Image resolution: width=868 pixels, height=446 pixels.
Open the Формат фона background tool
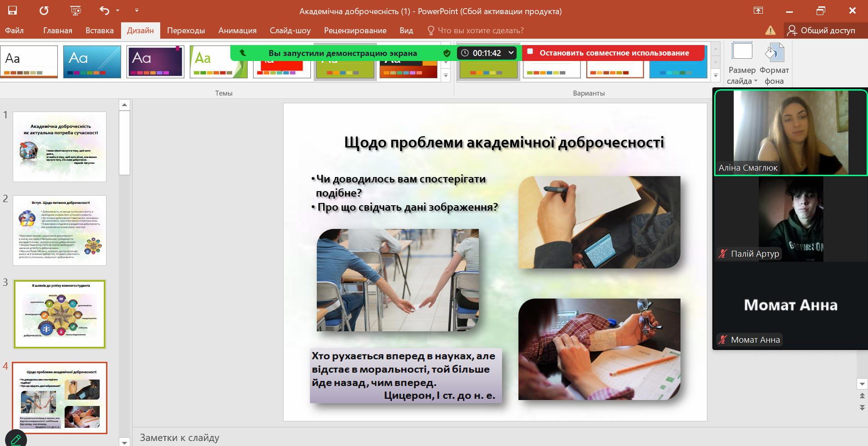[x=774, y=64]
